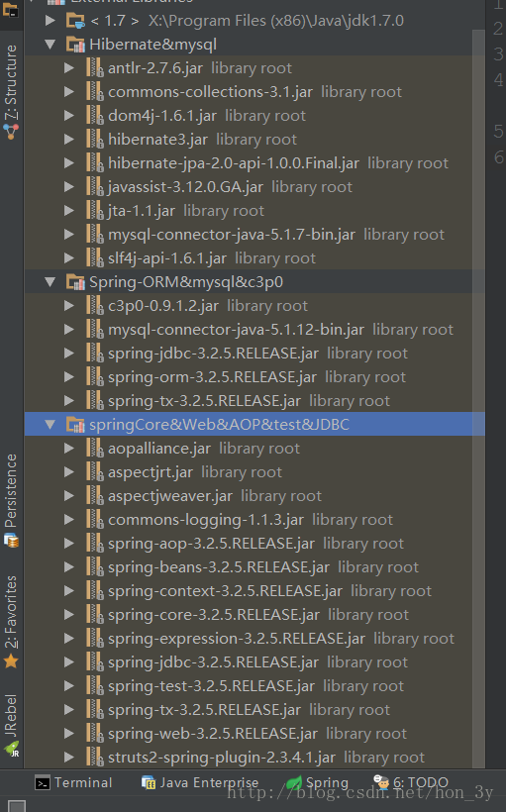Image resolution: width=506 pixels, height=812 pixels.
Task: Click the jar icon of slf4j-api-1.6.1.jar
Action: [94, 258]
